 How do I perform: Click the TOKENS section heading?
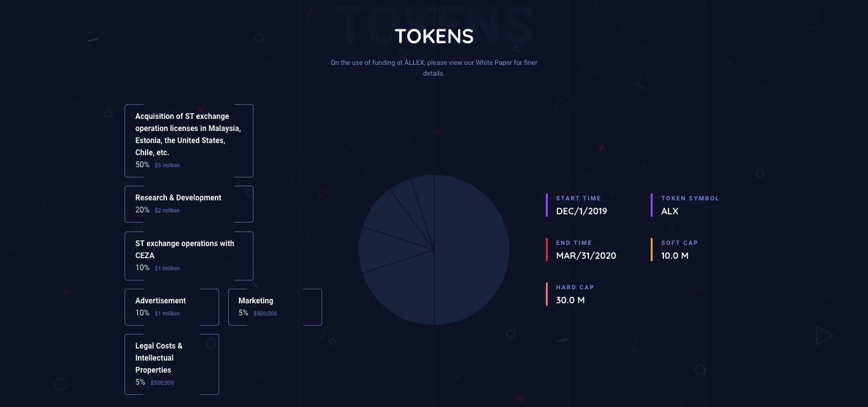point(434,36)
